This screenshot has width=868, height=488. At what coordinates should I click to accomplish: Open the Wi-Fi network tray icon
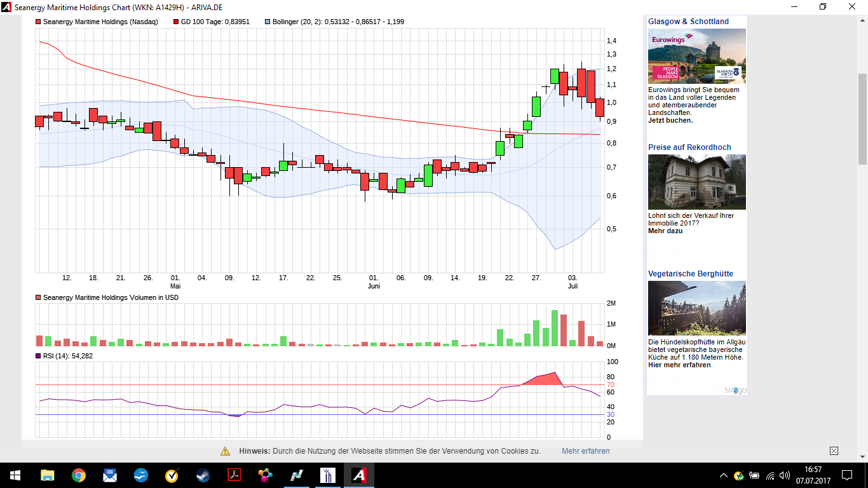(770, 475)
